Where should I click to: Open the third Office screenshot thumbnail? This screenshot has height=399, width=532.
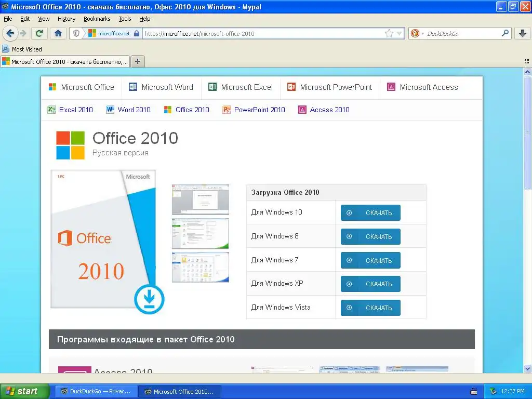click(200, 267)
